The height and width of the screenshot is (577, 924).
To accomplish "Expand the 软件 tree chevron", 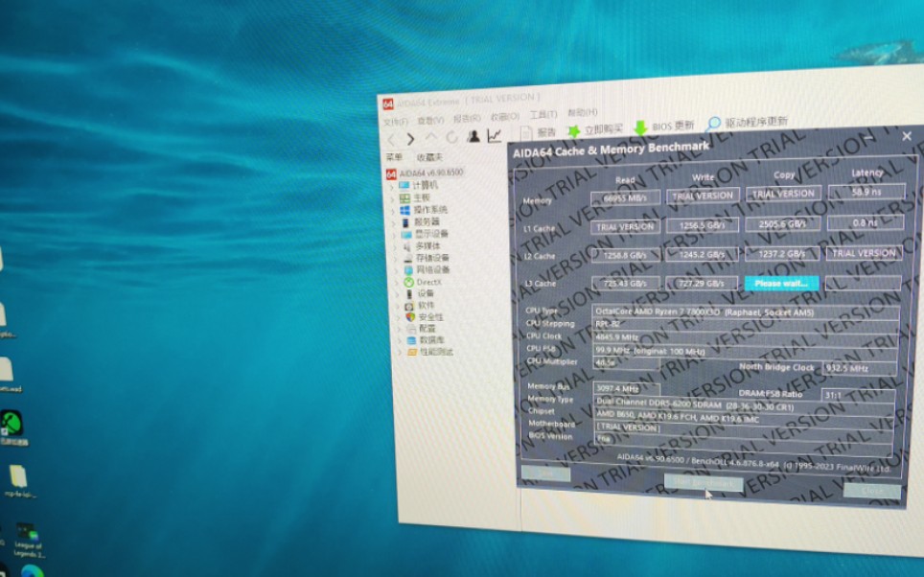I will (398, 306).
